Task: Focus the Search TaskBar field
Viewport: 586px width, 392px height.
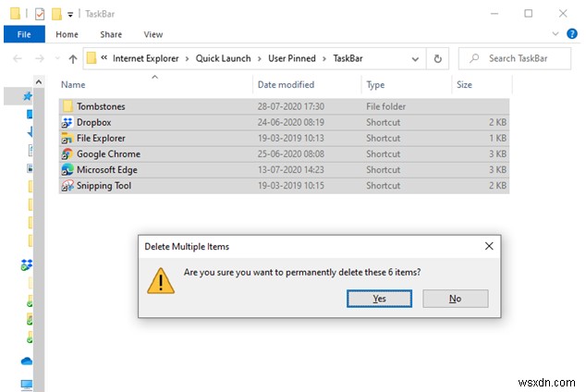Action: click(515, 58)
